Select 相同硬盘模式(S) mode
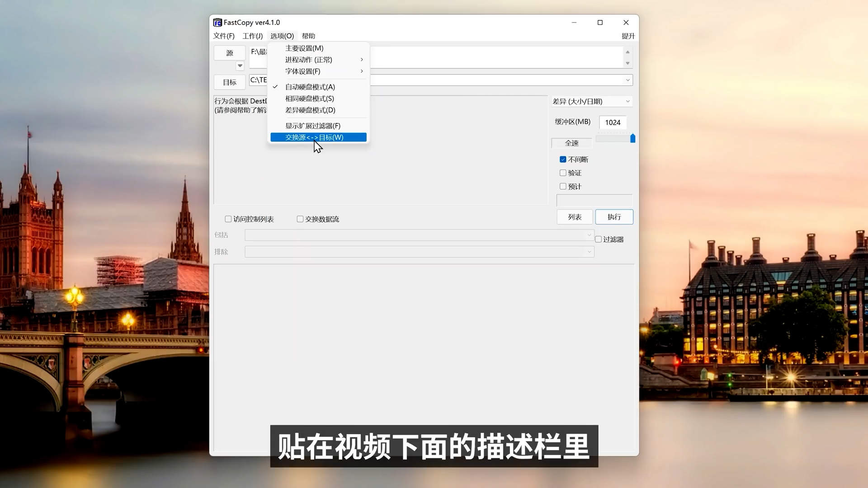Viewport: 868px width, 488px height. [x=309, y=99]
